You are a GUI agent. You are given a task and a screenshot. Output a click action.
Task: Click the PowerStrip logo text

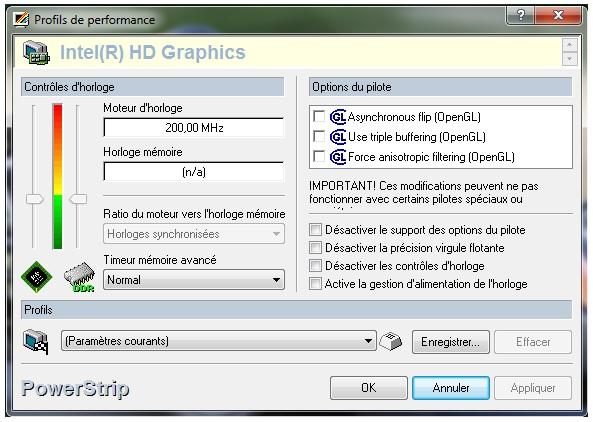pyautogui.click(x=75, y=388)
